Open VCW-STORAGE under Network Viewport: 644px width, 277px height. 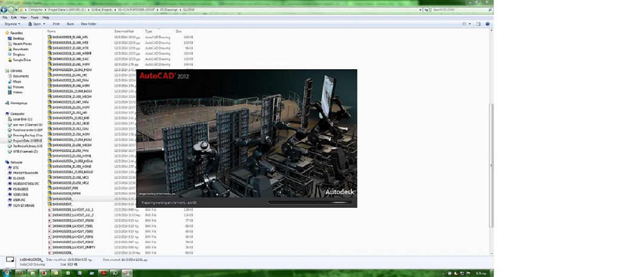[x=23, y=205]
